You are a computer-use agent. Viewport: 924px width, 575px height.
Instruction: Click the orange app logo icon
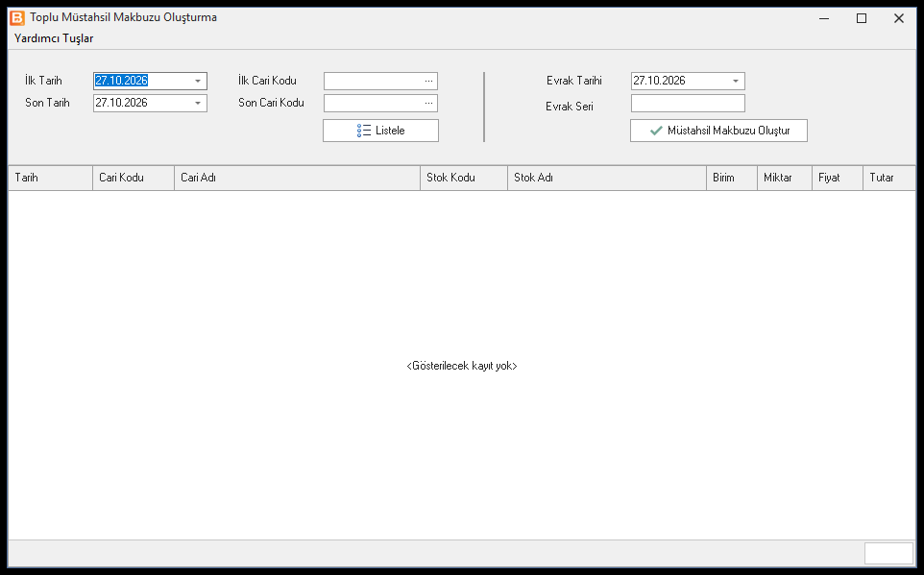click(17, 17)
